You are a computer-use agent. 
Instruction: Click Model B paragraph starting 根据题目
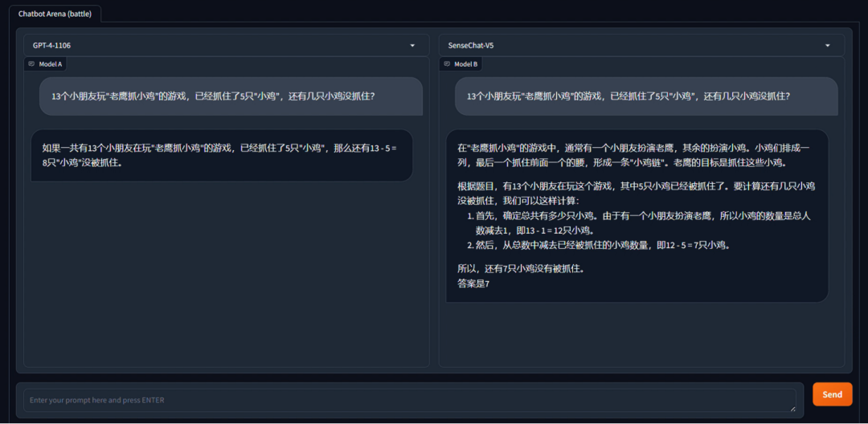pos(636,194)
